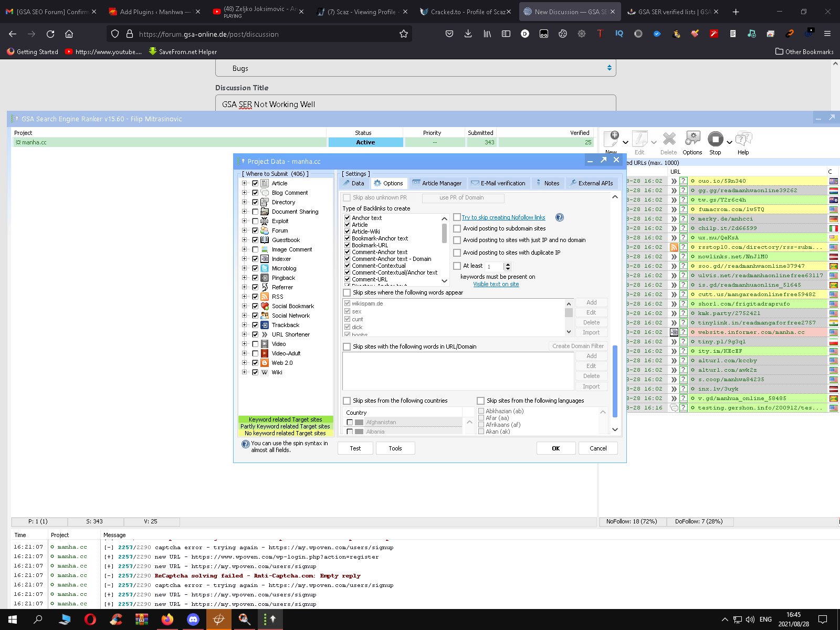Click the skip words list scrollbar thumb

coord(569,312)
